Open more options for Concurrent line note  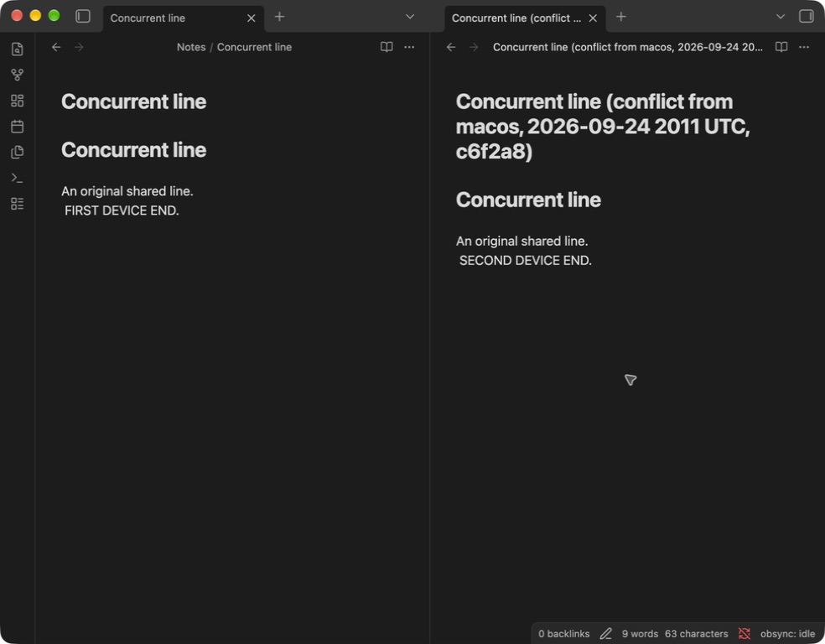(409, 47)
